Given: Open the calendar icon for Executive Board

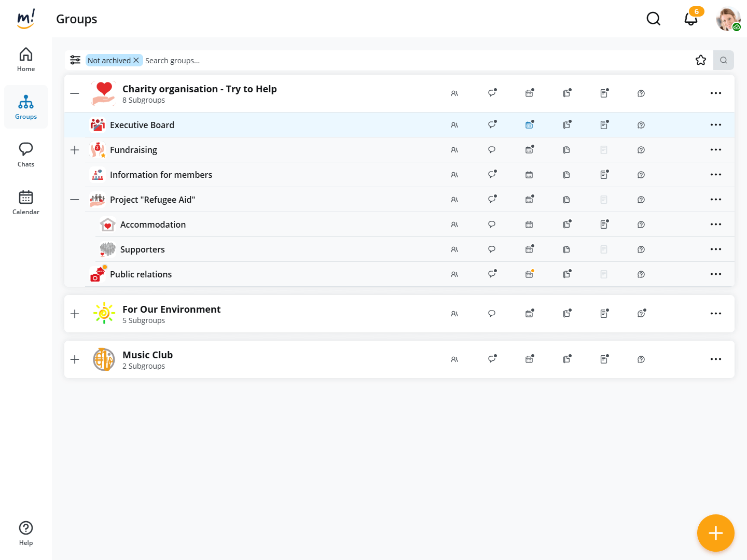Looking at the screenshot, I should [x=529, y=125].
